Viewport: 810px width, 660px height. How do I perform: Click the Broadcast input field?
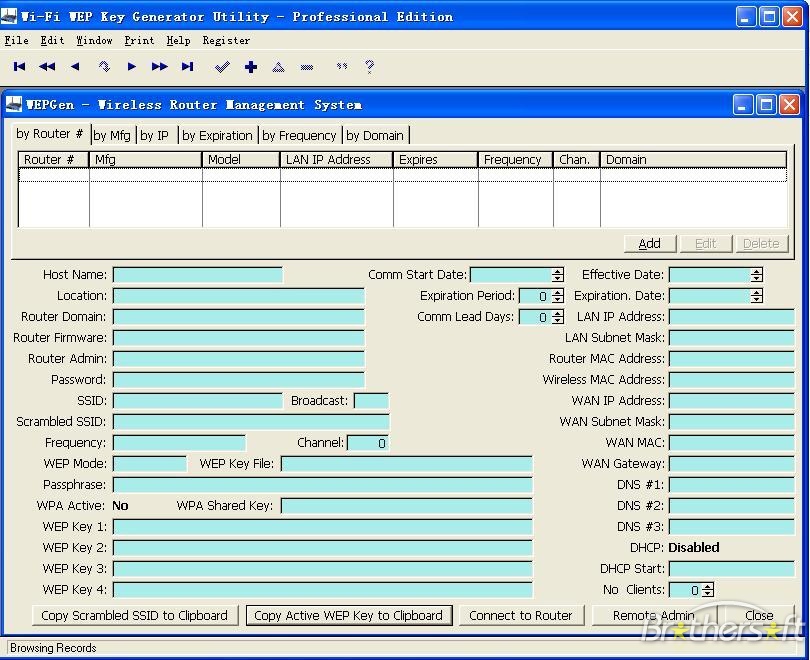[371, 401]
